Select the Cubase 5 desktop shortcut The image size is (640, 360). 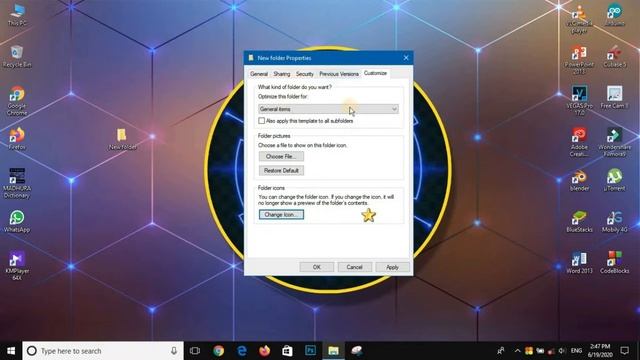point(614,56)
